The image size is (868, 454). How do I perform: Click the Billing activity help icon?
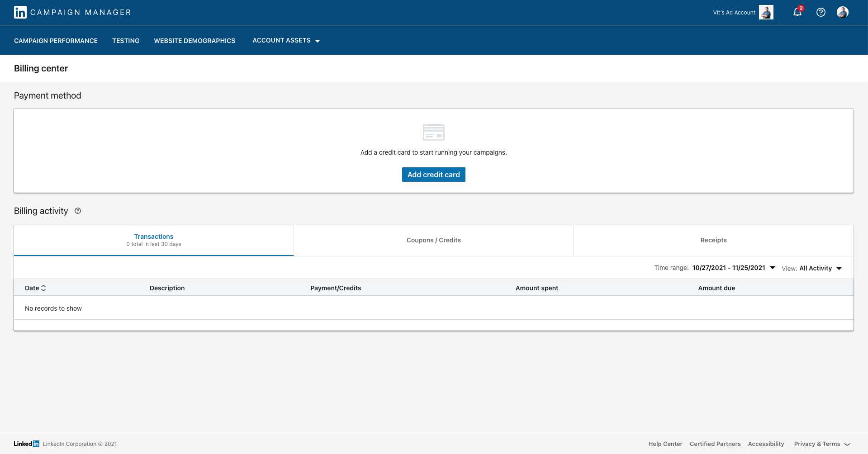tap(78, 211)
